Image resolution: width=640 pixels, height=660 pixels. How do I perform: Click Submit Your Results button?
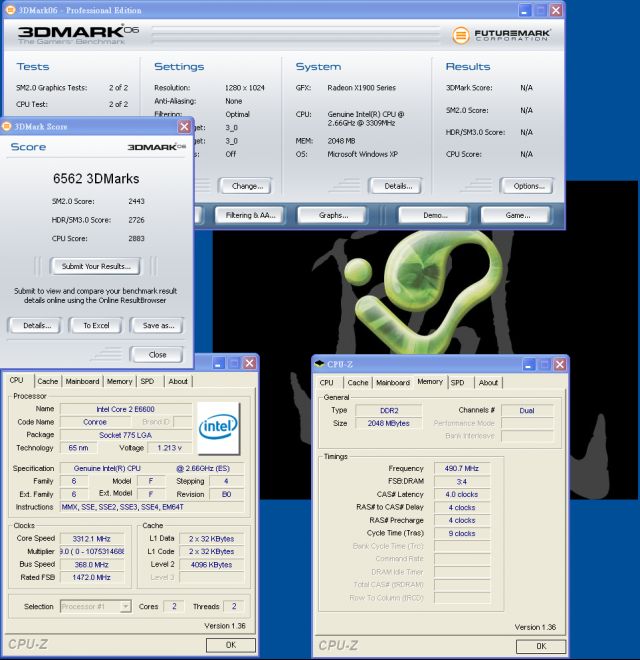click(x=96, y=266)
